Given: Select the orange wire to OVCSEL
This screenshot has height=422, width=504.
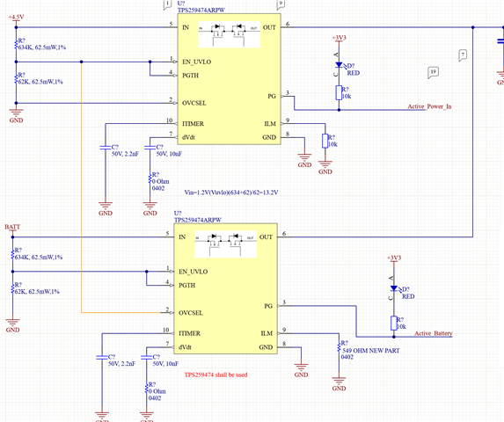Looking at the screenshot, I should click(81, 187).
